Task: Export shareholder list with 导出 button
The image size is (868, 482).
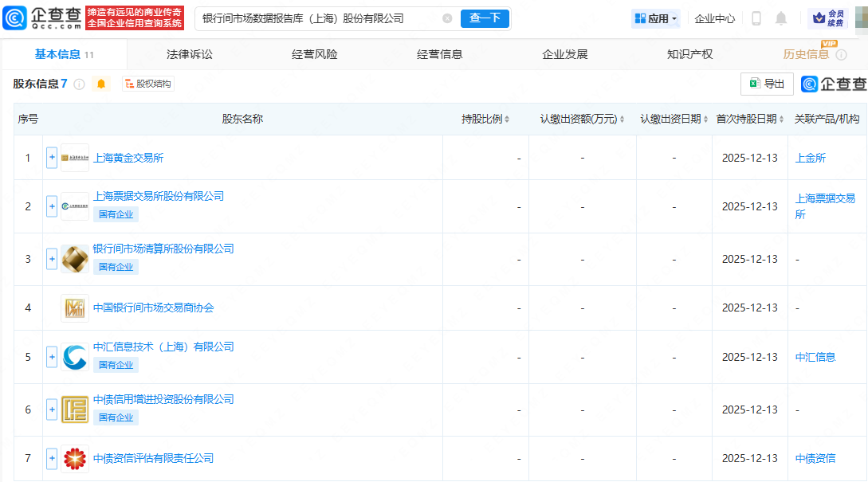Action: 767,84
